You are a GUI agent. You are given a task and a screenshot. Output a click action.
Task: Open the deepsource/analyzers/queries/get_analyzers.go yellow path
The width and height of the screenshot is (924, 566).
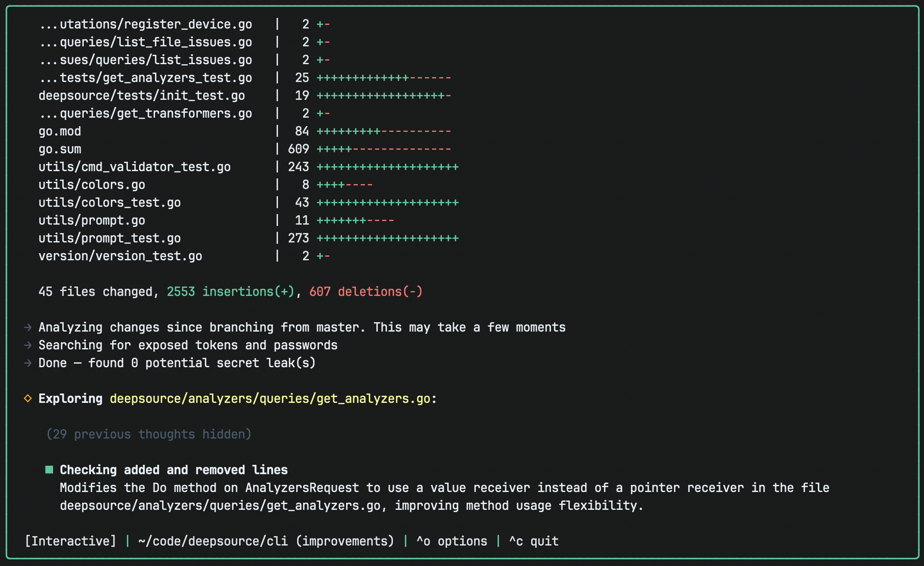(x=270, y=398)
